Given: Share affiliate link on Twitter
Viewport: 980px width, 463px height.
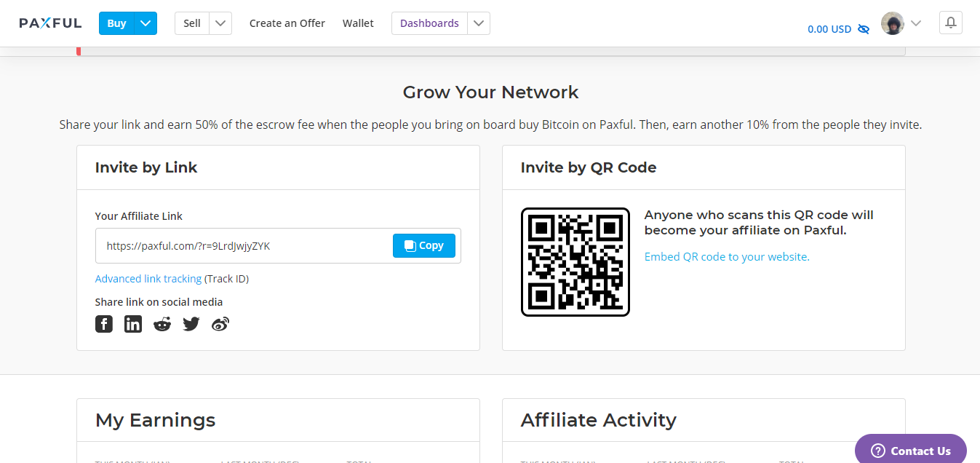Looking at the screenshot, I should pos(191,324).
